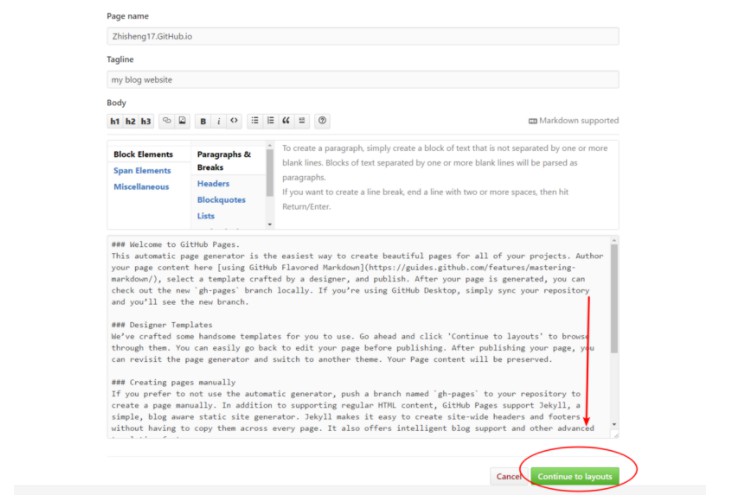The width and height of the screenshot is (734, 498).
Task: Select the Span Elements help category
Action: point(142,171)
